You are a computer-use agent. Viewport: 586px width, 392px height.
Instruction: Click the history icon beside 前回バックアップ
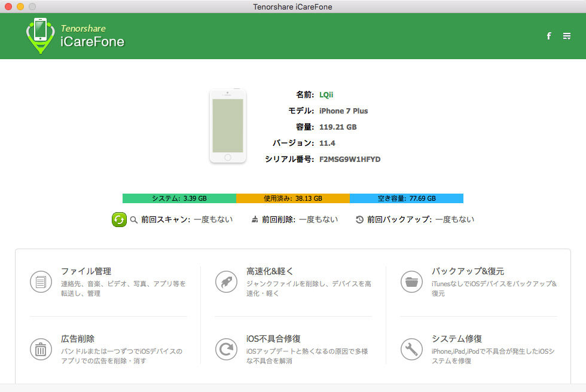(359, 219)
